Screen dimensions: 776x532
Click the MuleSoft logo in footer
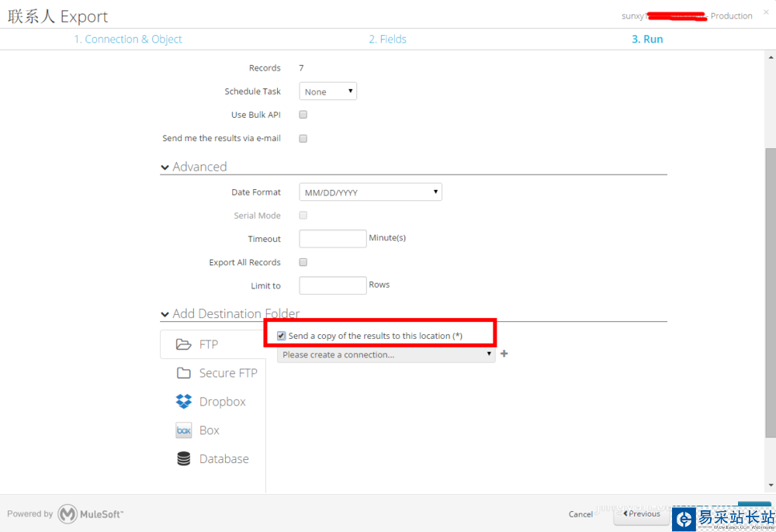click(x=68, y=513)
